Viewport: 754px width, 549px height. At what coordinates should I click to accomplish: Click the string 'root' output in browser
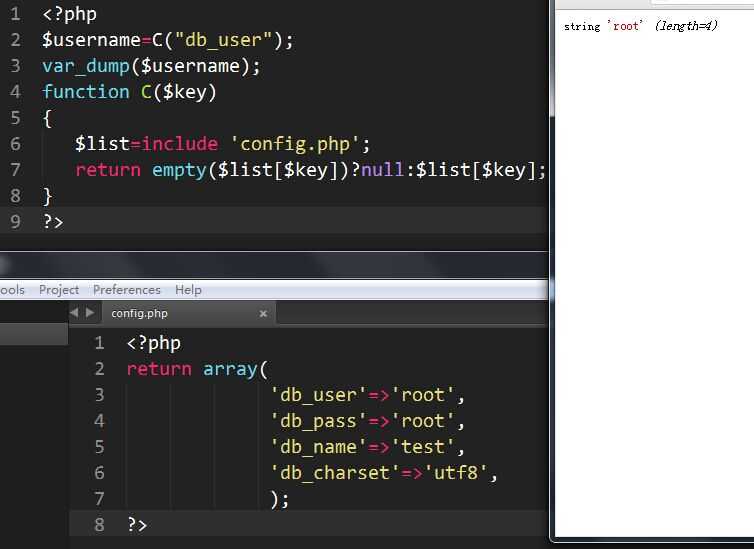[x=603, y=26]
